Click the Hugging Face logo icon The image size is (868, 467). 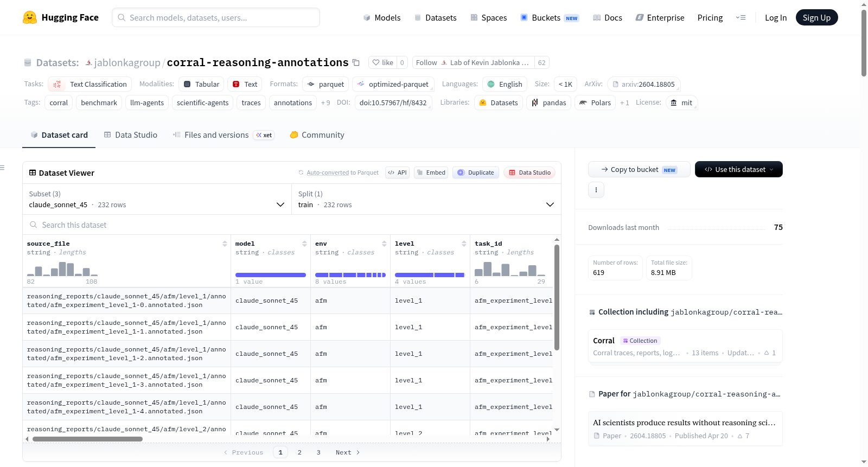click(30, 17)
